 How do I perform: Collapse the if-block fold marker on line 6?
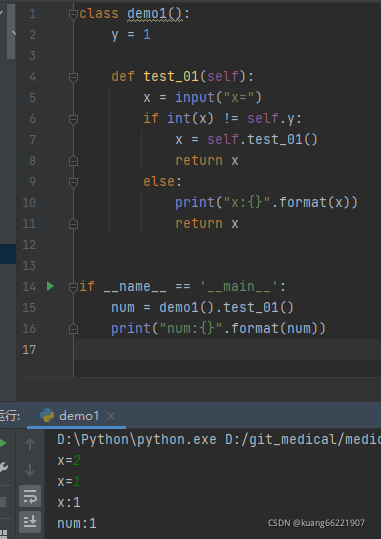[73, 119]
